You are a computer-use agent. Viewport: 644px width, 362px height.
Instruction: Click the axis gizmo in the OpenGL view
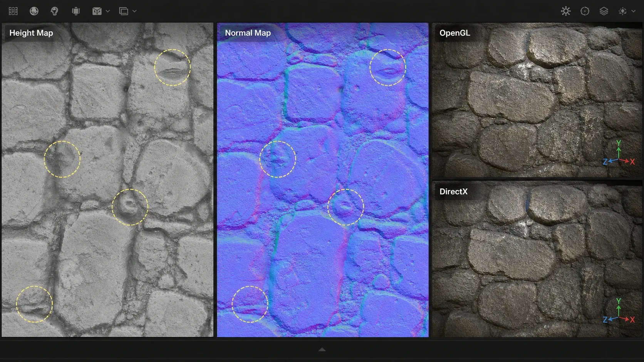tap(619, 153)
